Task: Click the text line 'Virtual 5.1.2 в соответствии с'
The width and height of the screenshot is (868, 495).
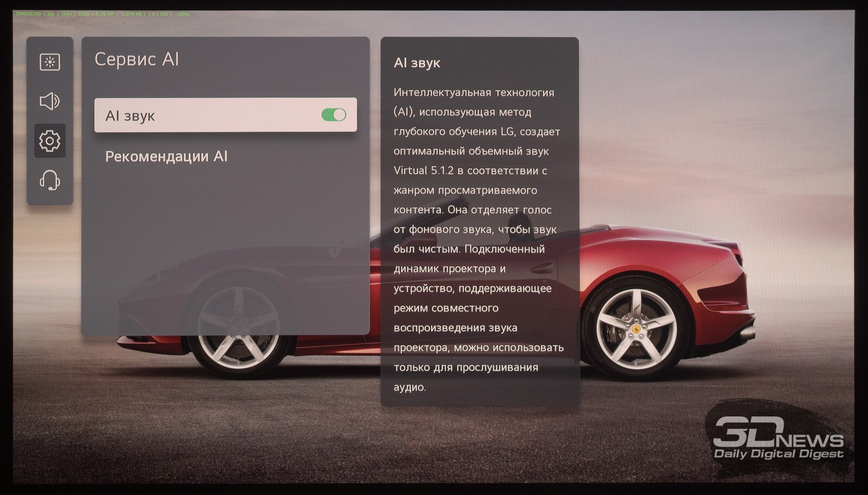Action: 470,171
